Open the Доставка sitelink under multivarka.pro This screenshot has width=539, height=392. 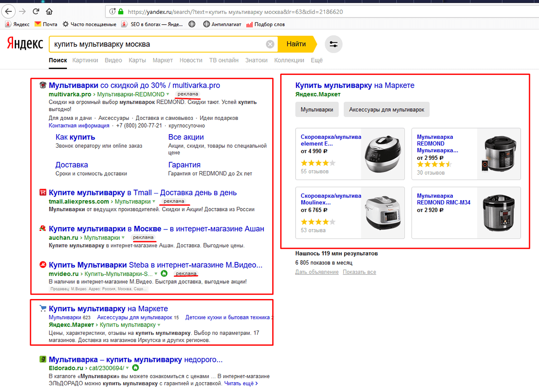(x=72, y=165)
